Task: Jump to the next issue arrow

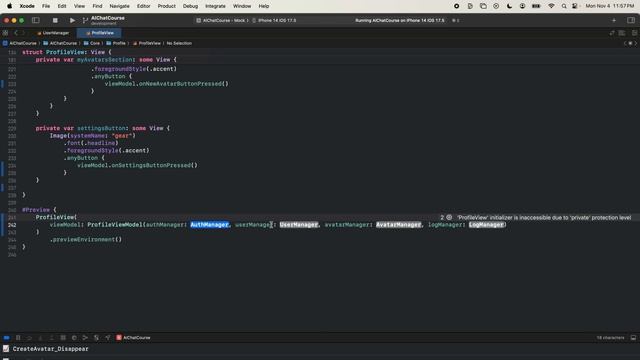Action: click(636, 43)
